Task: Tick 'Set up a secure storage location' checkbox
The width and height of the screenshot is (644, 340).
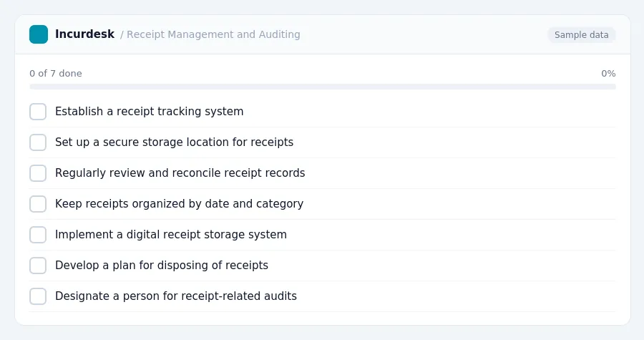Action: tap(38, 142)
